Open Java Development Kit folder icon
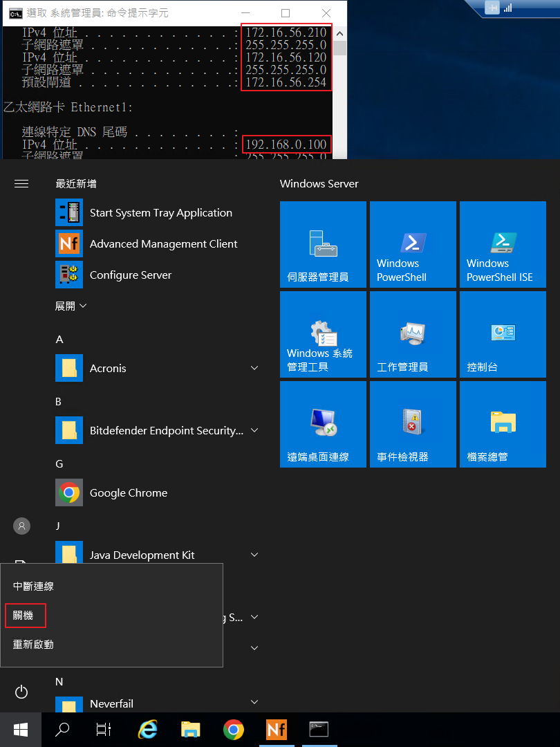 tap(69, 553)
